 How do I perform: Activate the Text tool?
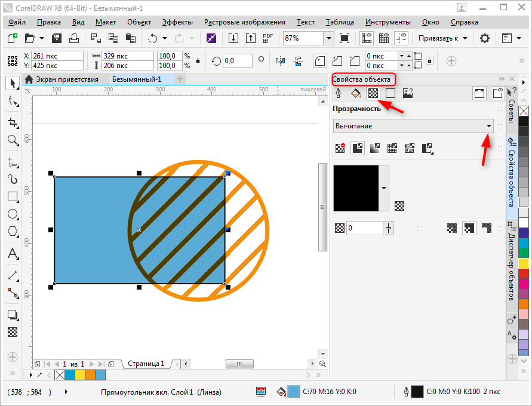[x=13, y=254]
